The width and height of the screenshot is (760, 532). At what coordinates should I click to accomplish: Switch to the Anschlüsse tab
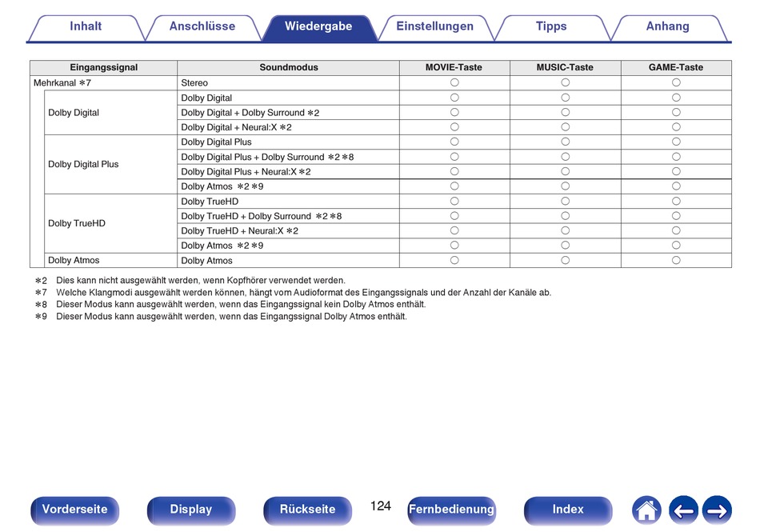coord(202,26)
